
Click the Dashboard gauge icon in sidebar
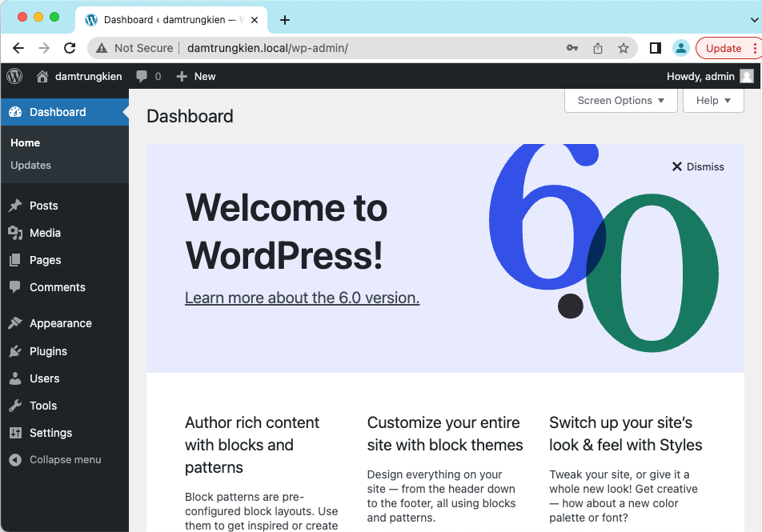pyautogui.click(x=15, y=112)
